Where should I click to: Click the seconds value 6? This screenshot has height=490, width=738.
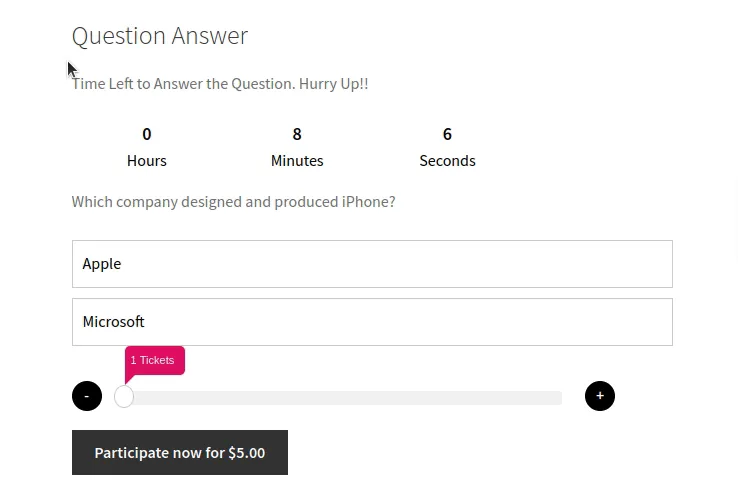[447, 134]
